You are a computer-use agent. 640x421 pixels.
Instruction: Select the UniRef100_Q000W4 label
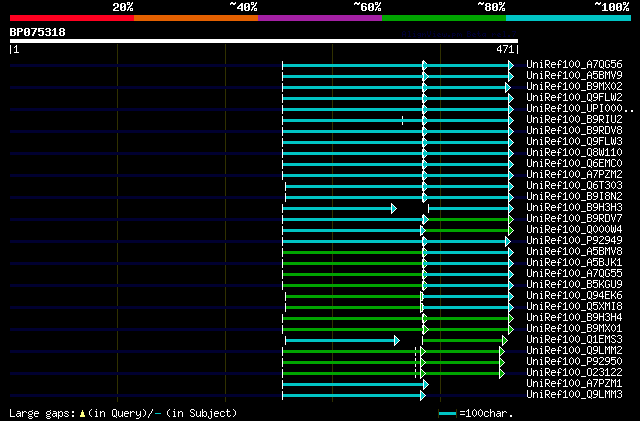(574, 230)
